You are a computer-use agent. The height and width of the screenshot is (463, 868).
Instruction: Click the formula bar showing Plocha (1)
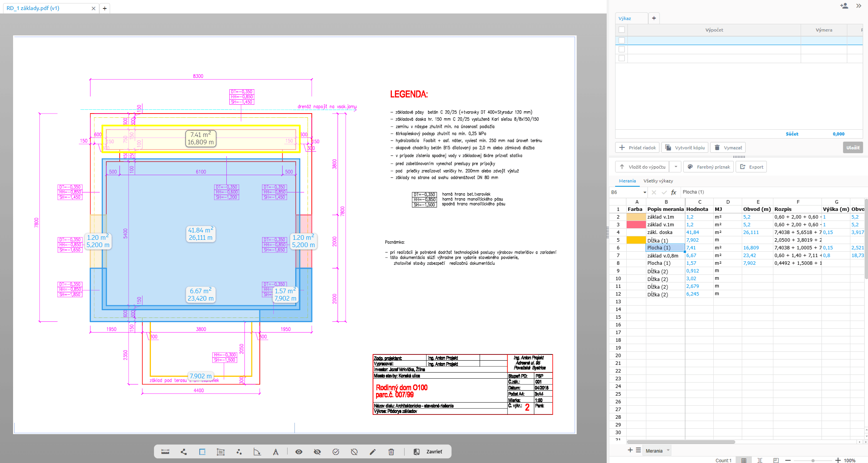[x=693, y=192]
